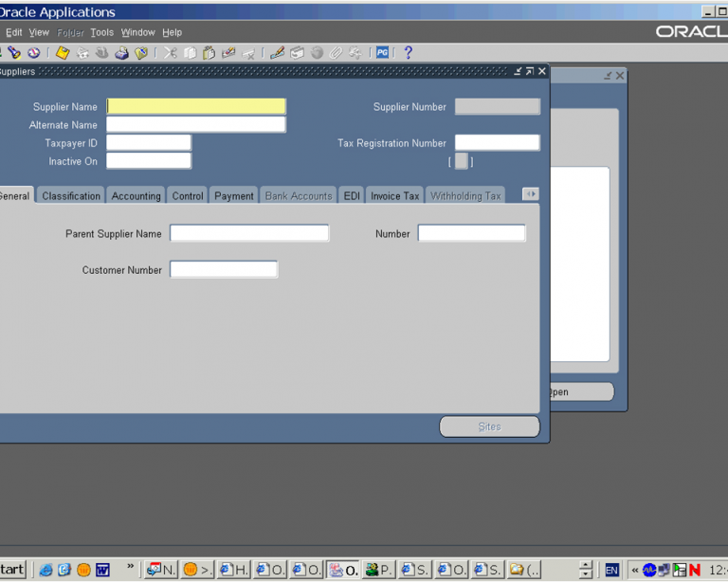Click the Sites button
The width and height of the screenshot is (728, 582).
[489, 427]
